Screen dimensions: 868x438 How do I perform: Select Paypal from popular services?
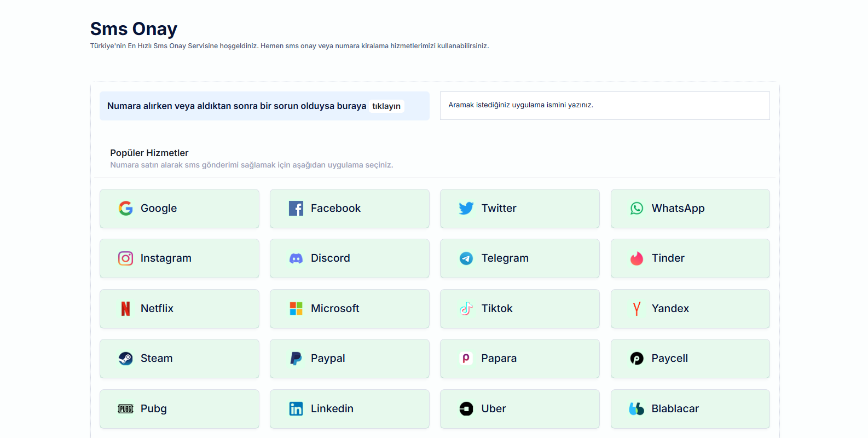349,359
